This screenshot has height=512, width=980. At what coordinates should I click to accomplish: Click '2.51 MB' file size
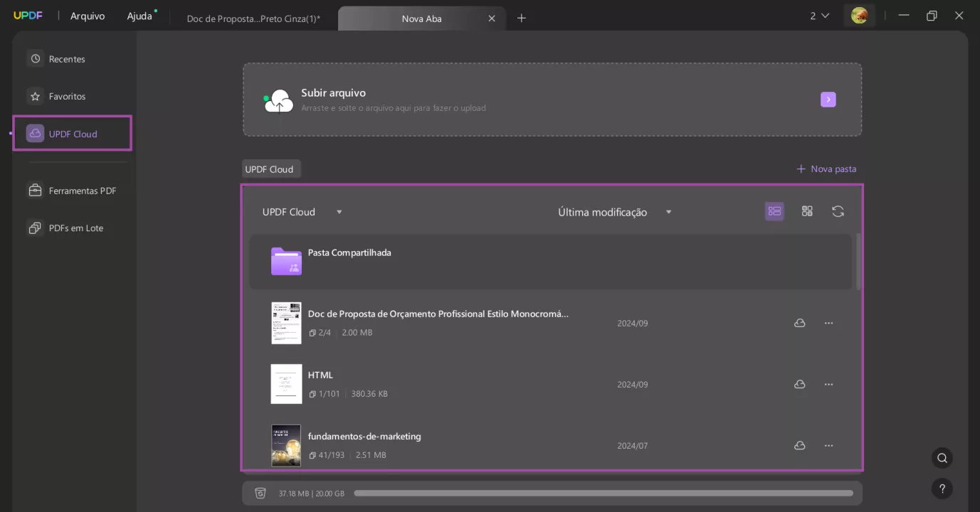pyautogui.click(x=369, y=454)
